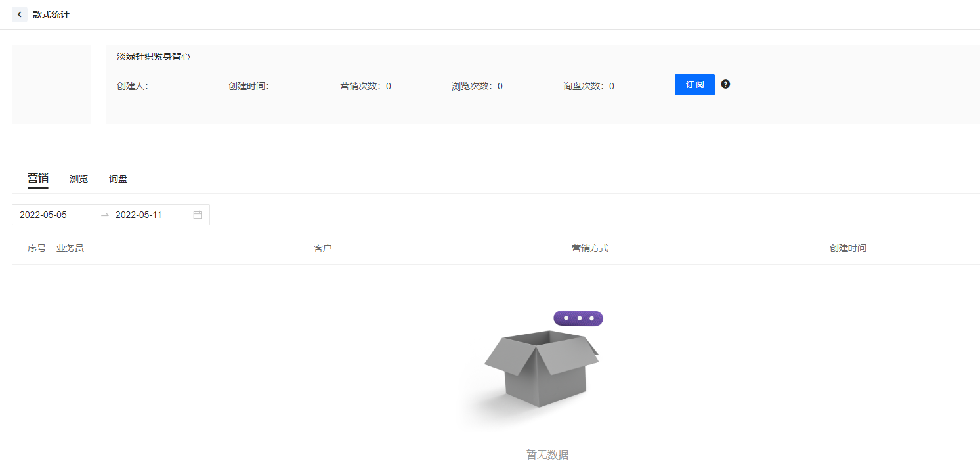Click the 营销方式 column header
Viewport: 980px width, 474px height.
[590, 248]
